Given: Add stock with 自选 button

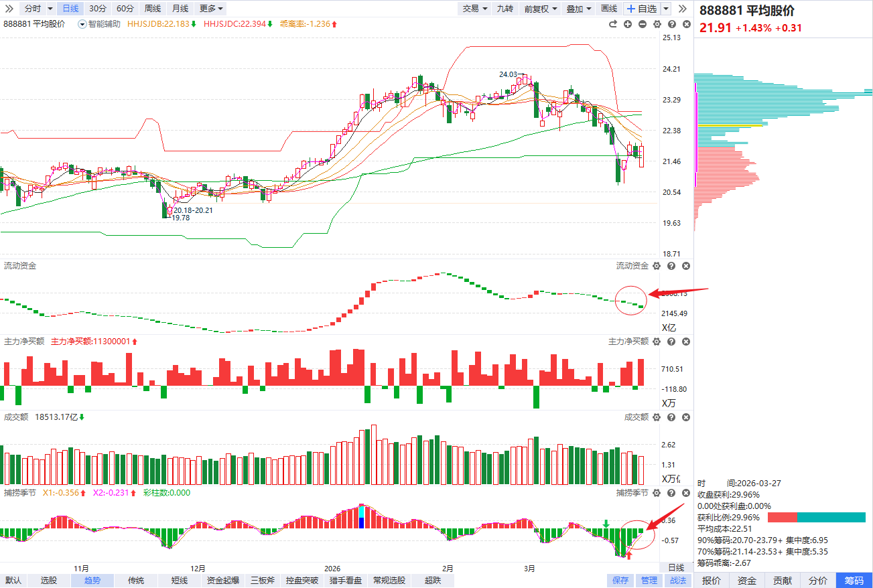Looking at the screenshot, I should pos(641,9).
